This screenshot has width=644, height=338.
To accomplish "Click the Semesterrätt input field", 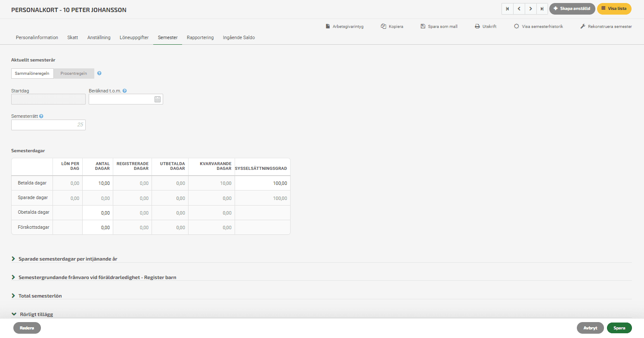I will coord(48,125).
